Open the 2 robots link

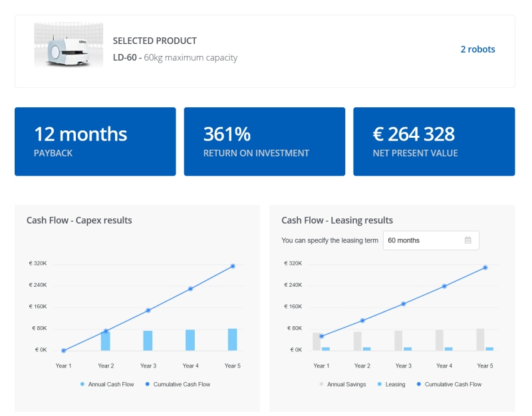pyautogui.click(x=477, y=49)
